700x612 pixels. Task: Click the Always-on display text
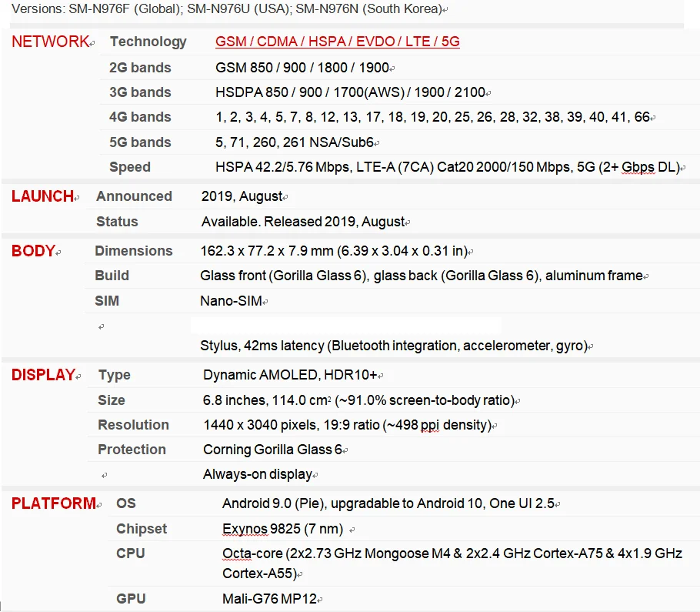(x=258, y=474)
